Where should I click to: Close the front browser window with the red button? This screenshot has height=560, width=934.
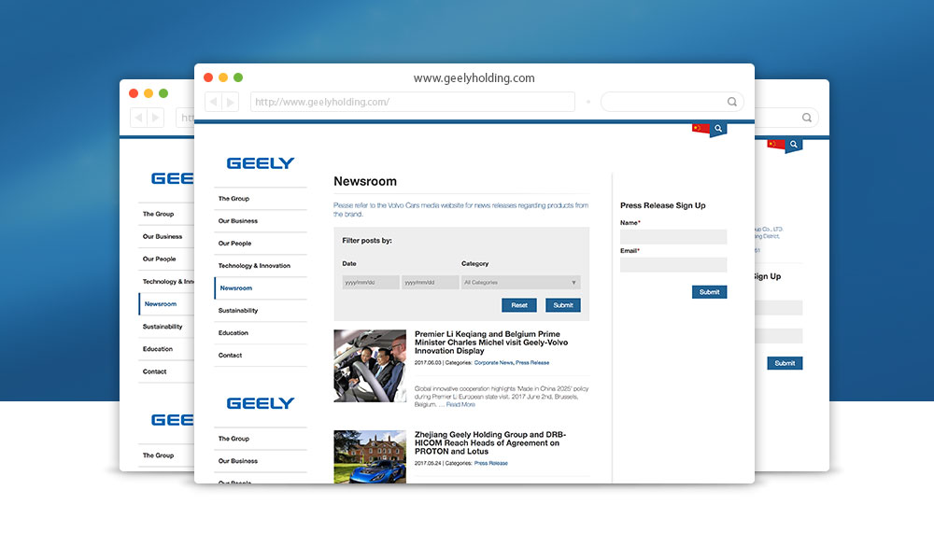point(208,77)
